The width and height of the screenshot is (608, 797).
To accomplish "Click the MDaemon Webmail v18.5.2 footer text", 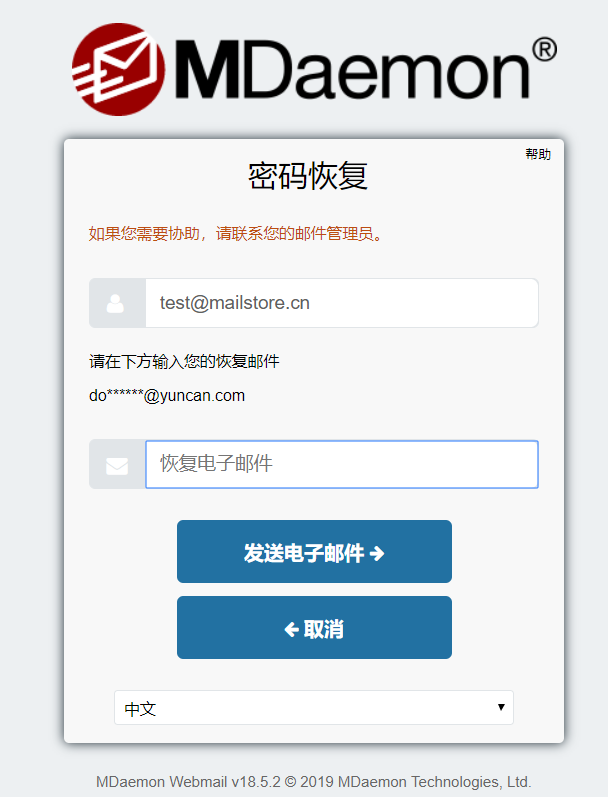I will [314, 781].
